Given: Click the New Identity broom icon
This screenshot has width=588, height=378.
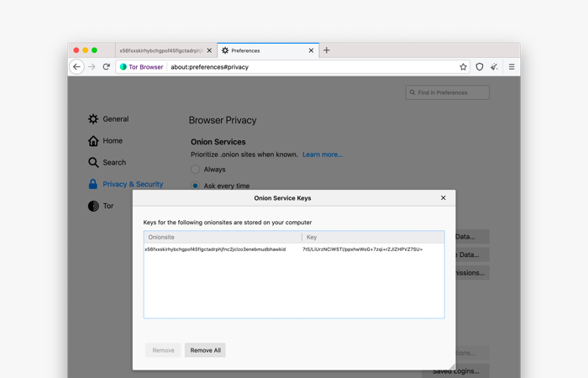Looking at the screenshot, I should coord(494,67).
